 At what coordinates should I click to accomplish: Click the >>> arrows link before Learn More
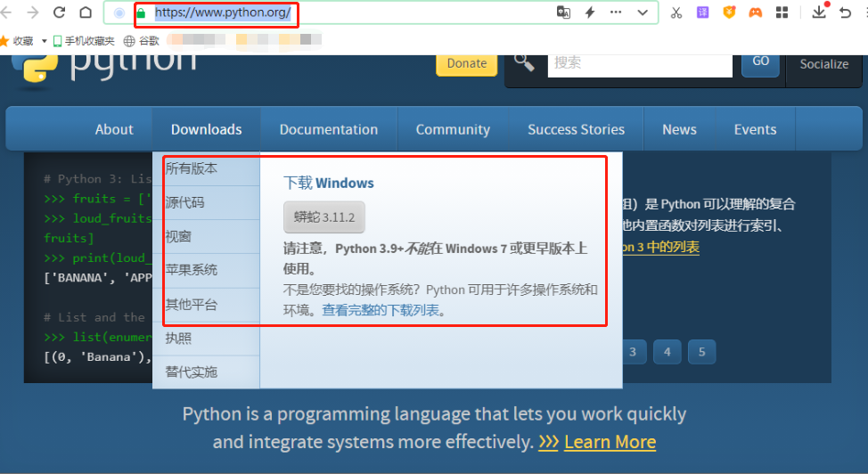click(x=549, y=442)
